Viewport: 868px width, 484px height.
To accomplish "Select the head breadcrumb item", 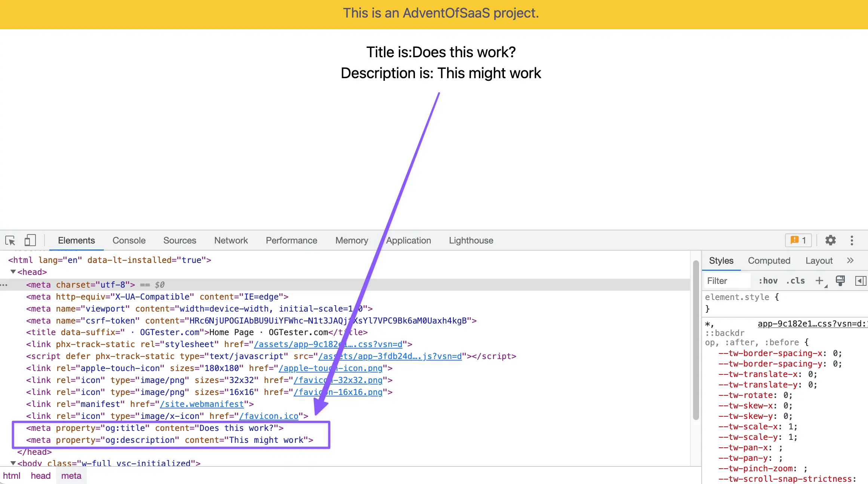I will [40, 476].
